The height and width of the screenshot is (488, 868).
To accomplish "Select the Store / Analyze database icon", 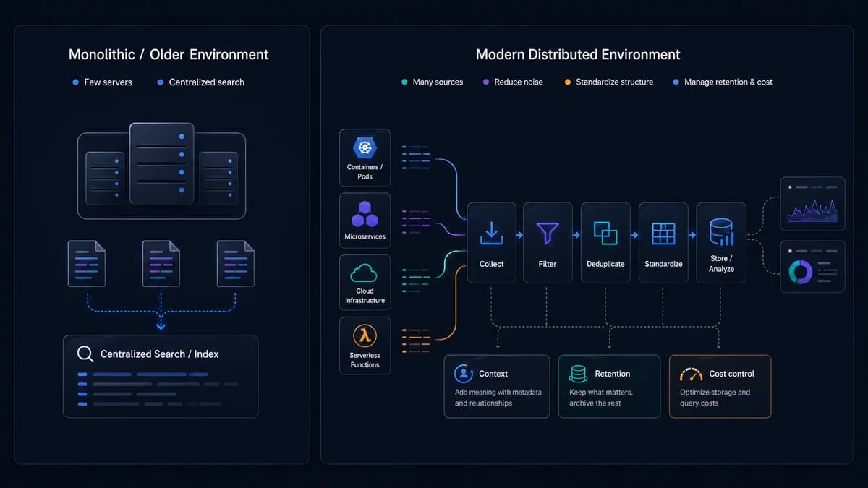I will pos(721,232).
